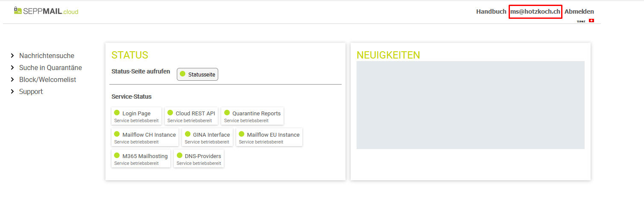644x214 pixels.
Task: Expand the Nachrichtensuche chevron
Action: coord(12,56)
